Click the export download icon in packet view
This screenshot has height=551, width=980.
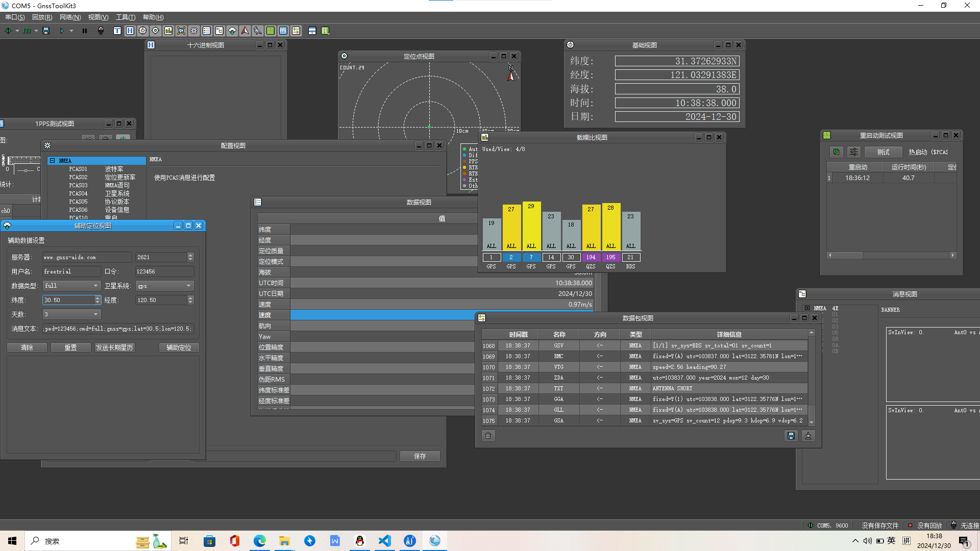(x=808, y=436)
